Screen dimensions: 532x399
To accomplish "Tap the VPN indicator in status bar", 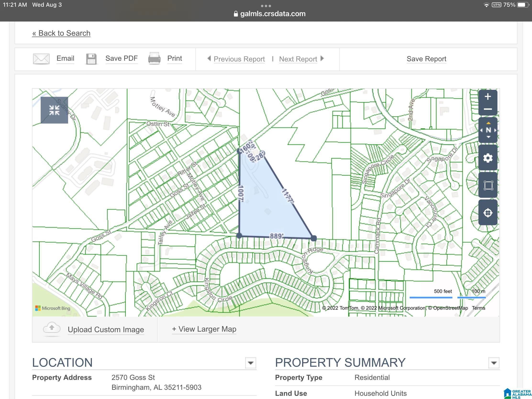I will [497, 5].
